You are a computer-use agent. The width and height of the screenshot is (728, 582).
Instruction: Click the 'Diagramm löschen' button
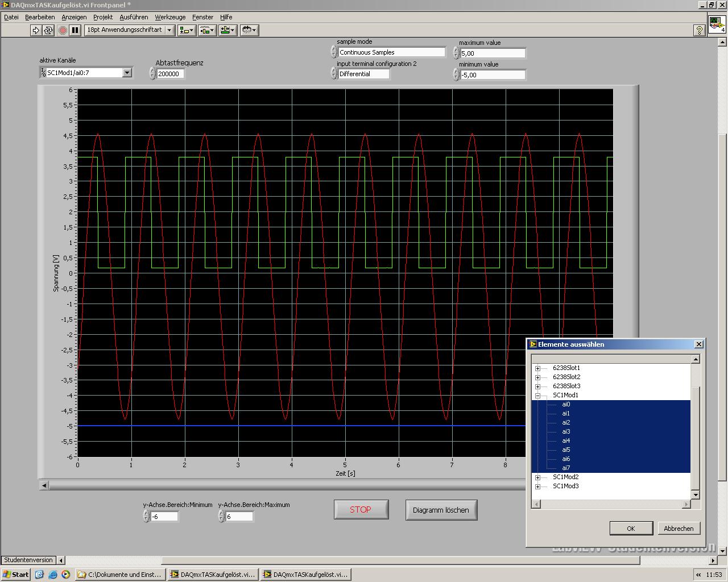click(x=441, y=510)
